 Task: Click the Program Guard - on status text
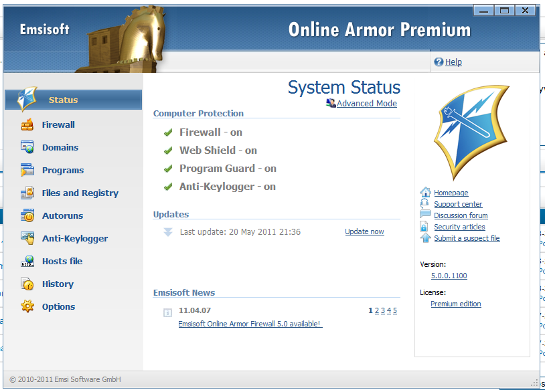tap(228, 169)
